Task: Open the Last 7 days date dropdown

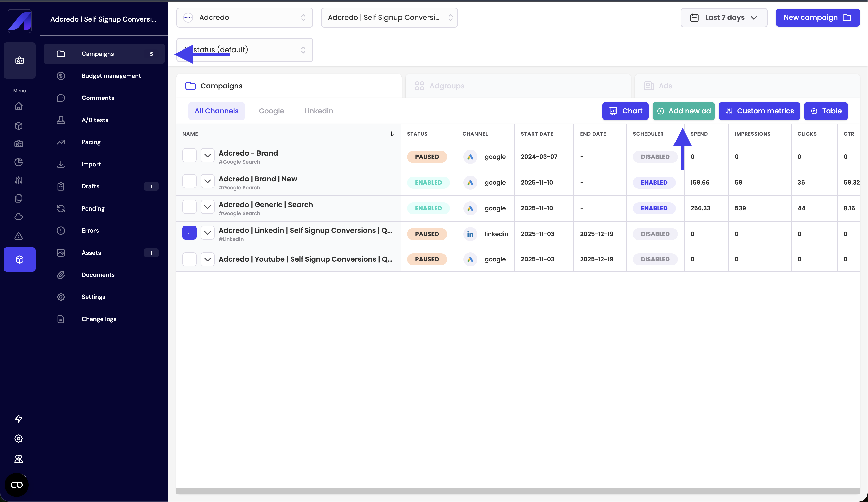Action: click(724, 18)
